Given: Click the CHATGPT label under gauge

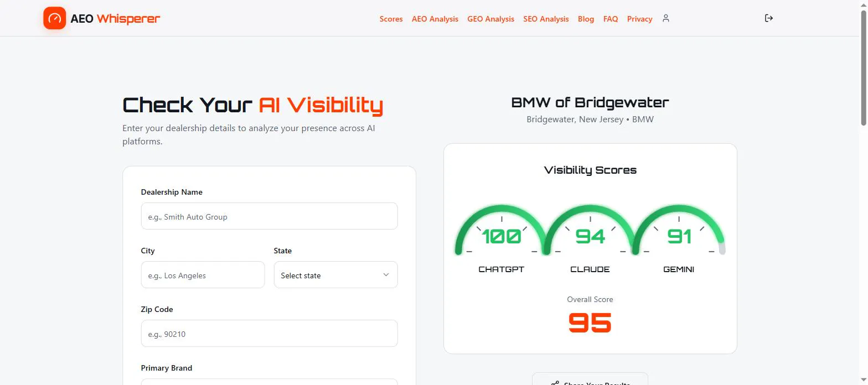Looking at the screenshot, I should (x=502, y=269).
